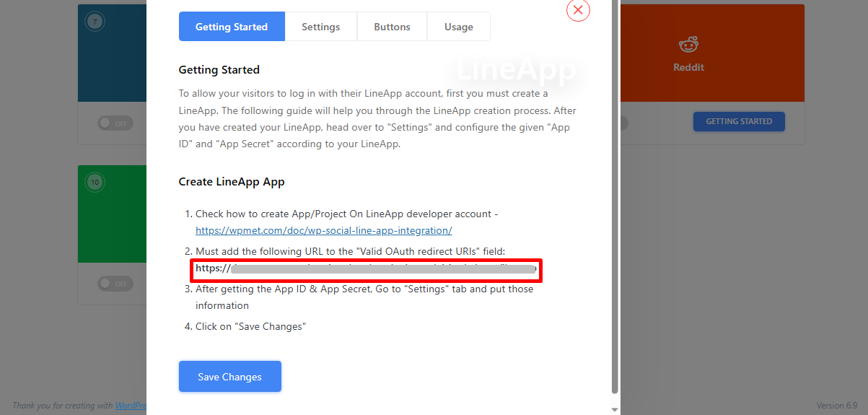Open the WordPress link in the footer
The width and height of the screenshot is (868, 415).
(x=131, y=406)
